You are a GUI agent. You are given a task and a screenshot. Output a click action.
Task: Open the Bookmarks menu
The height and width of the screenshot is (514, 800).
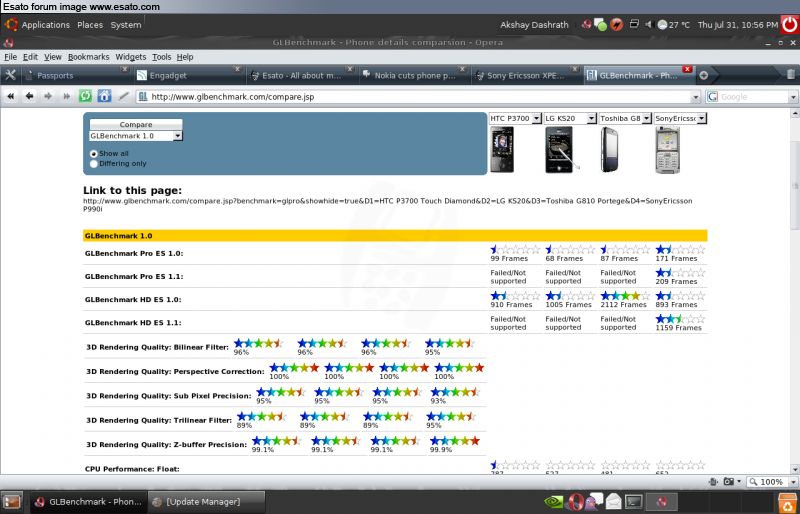(x=88, y=57)
